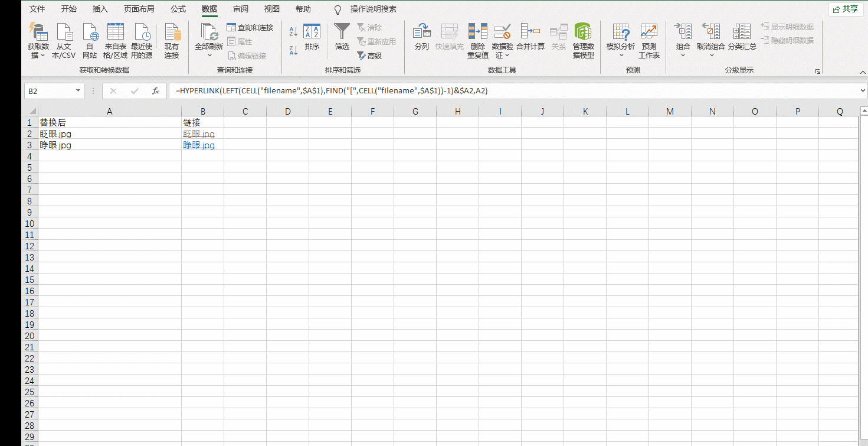868x446 pixels.
Task: Open Outline (分级显示) dialog launcher
Action: [818, 71]
